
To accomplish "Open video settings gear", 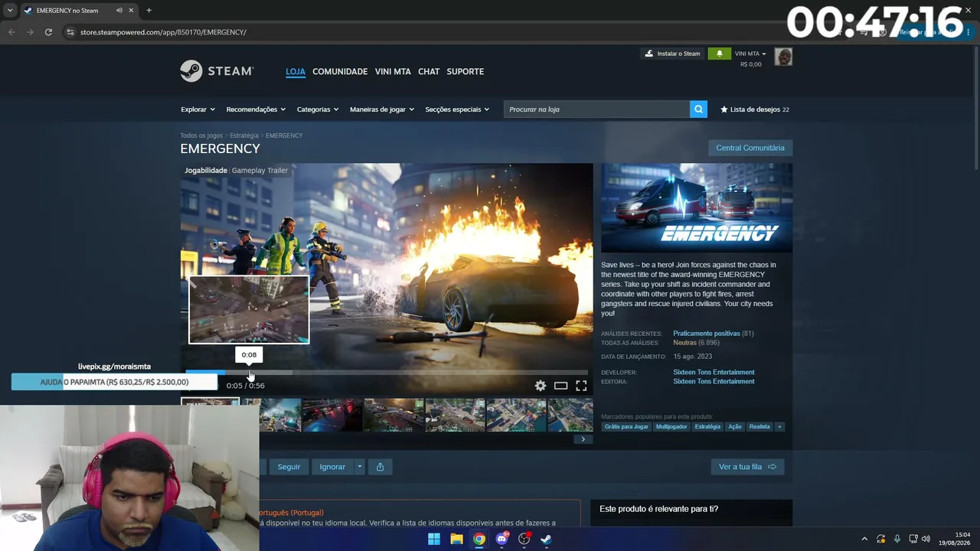I will click(x=541, y=386).
